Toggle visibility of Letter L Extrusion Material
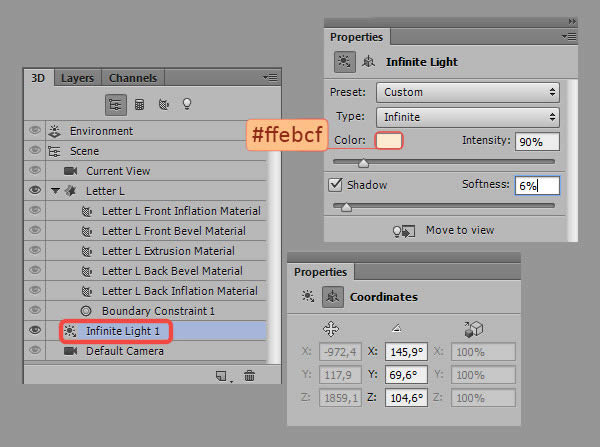 point(35,250)
